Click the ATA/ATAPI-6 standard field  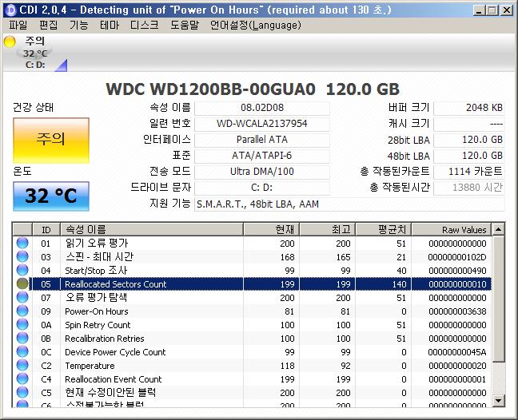coord(262,156)
